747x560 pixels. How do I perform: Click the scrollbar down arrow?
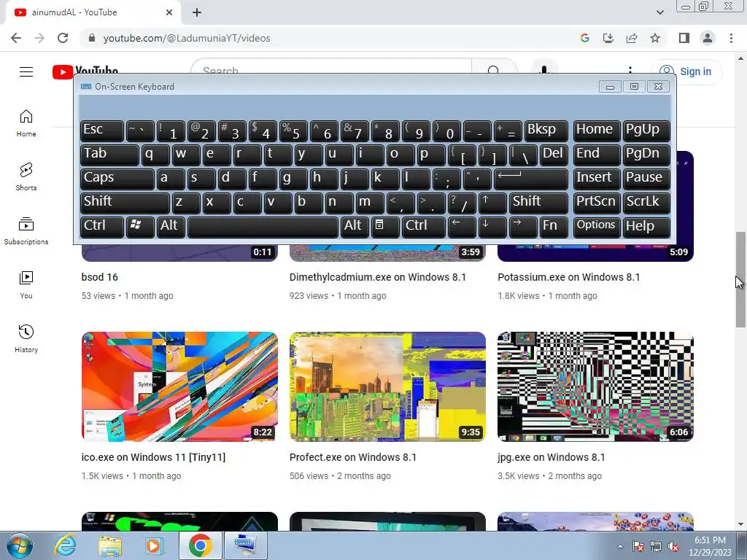[740, 525]
